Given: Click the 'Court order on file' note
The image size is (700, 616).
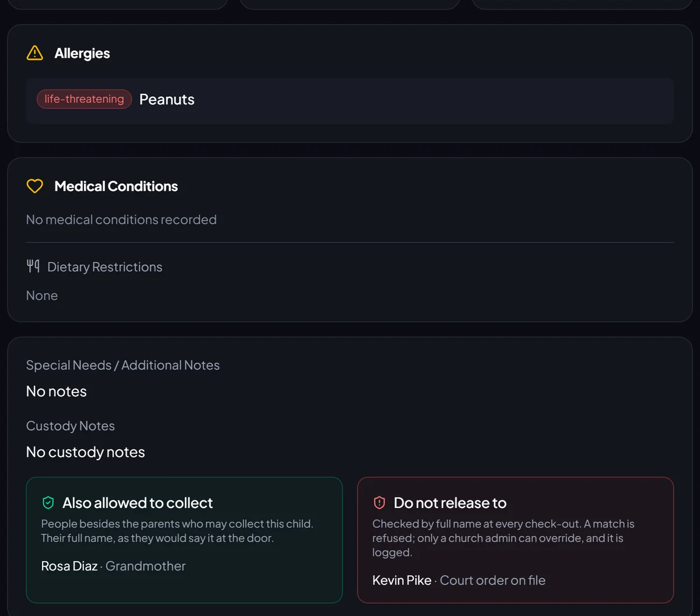Looking at the screenshot, I should coord(493,580).
